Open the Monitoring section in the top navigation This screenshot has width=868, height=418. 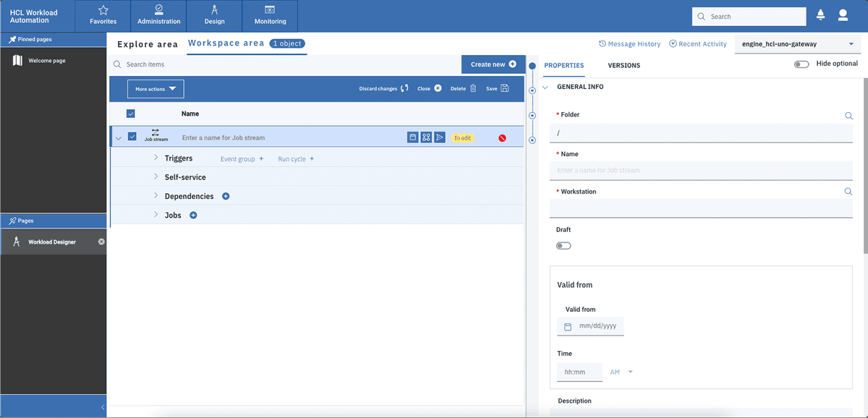tap(270, 15)
